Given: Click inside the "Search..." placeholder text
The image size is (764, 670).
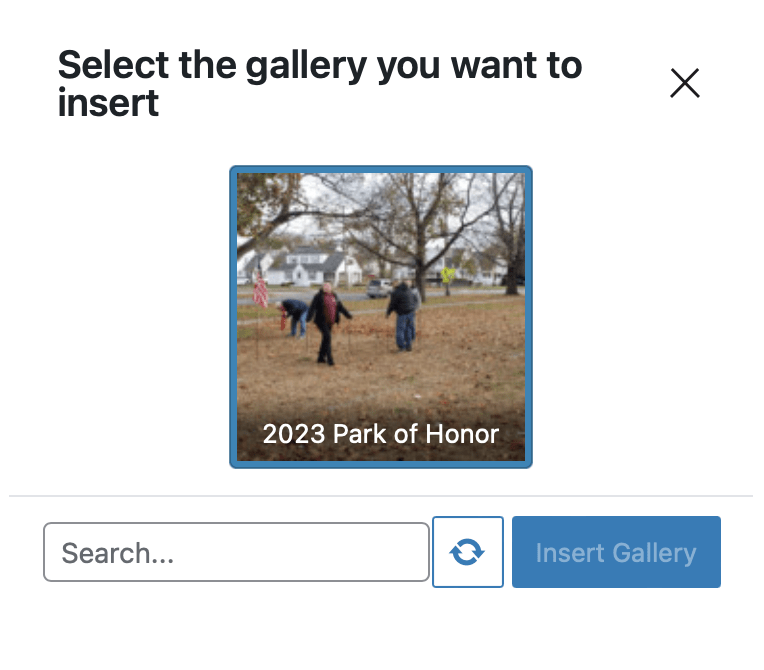Looking at the screenshot, I should 118,553.
